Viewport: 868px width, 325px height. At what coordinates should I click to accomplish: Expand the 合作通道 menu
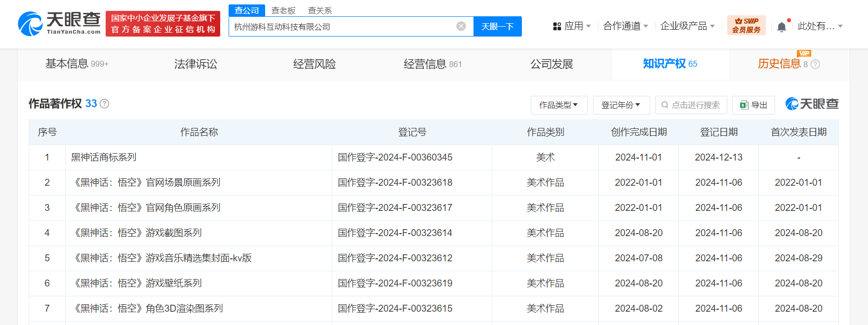pos(626,26)
